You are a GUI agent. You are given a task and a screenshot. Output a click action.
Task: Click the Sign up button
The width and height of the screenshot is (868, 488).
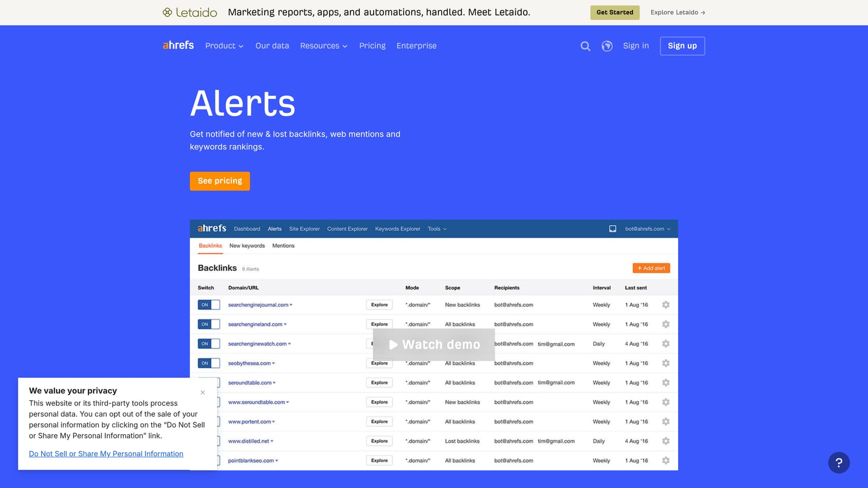coord(682,46)
